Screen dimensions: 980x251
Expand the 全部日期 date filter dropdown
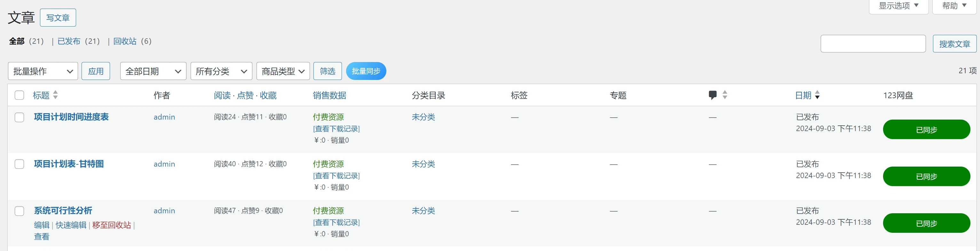click(153, 71)
